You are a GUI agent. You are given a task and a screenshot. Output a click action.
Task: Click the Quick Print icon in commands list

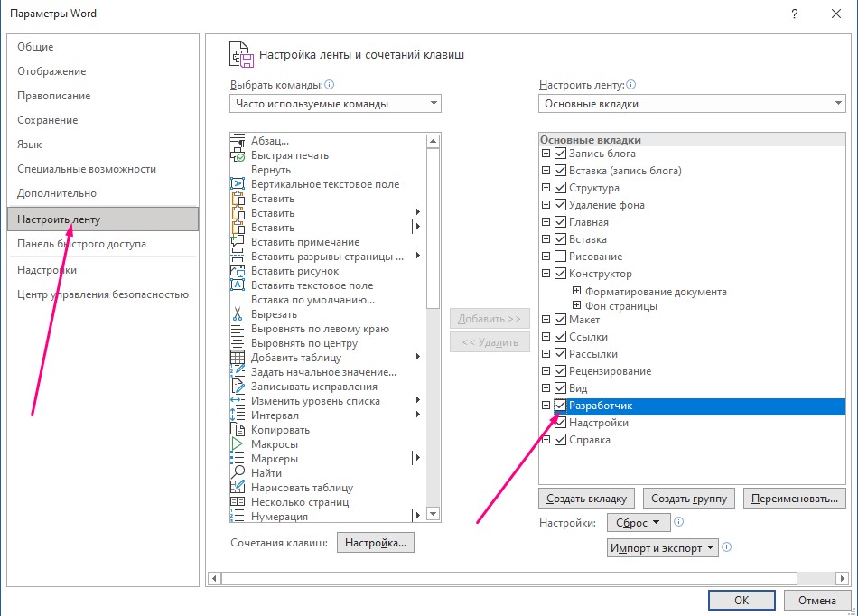tap(238, 155)
